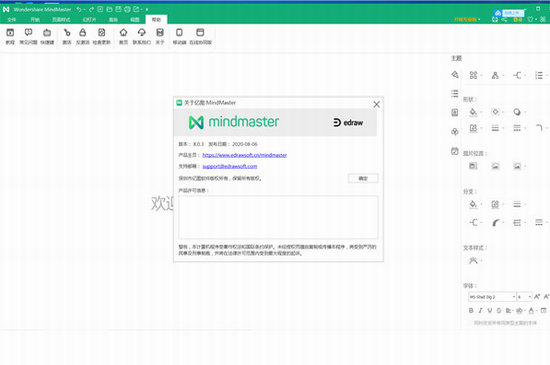Open the branch curve style dropdown
The width and height of the screenshot is (550, 365).
497,223
